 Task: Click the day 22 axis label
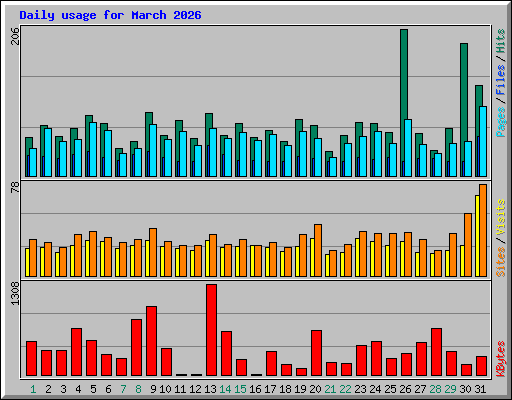[x=345, y=389]
